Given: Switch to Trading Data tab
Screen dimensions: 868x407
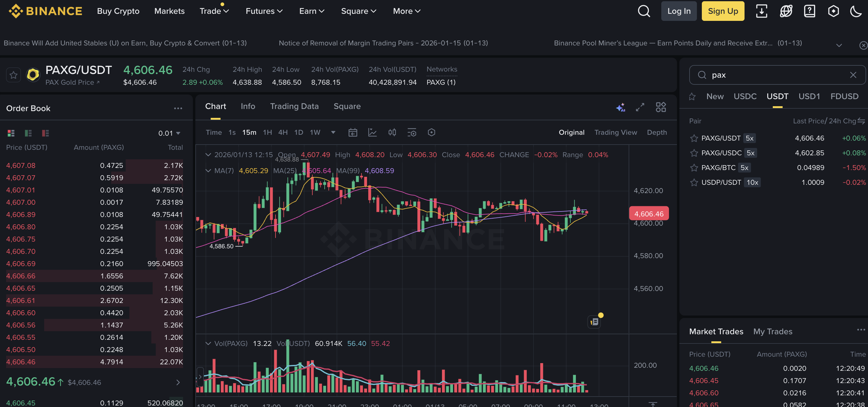Looking at the screenshot, I should [x=294, y=107].
